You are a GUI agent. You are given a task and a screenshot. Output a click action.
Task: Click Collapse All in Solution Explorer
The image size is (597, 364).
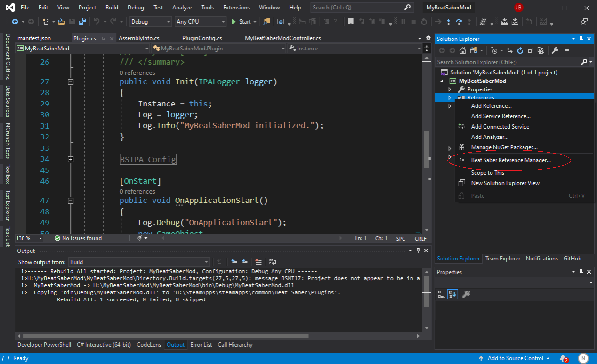tap(531, 50)
